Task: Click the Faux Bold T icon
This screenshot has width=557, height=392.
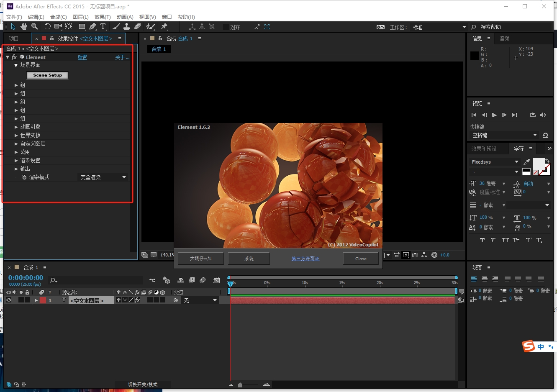Action: pyautogui.click(x=482, y=240)
